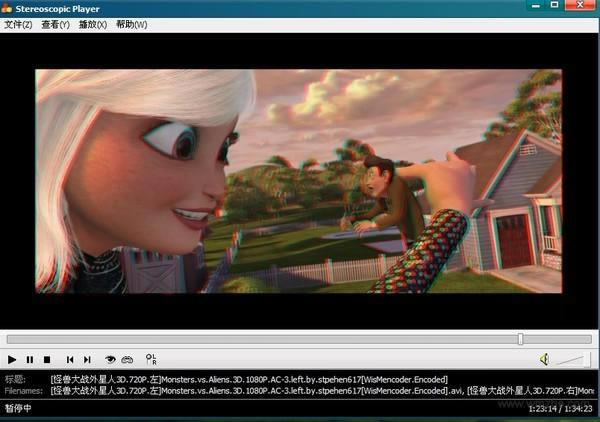The image size is (600, 422).
Task: Click the Play button
Action: (x=12, y=359)
